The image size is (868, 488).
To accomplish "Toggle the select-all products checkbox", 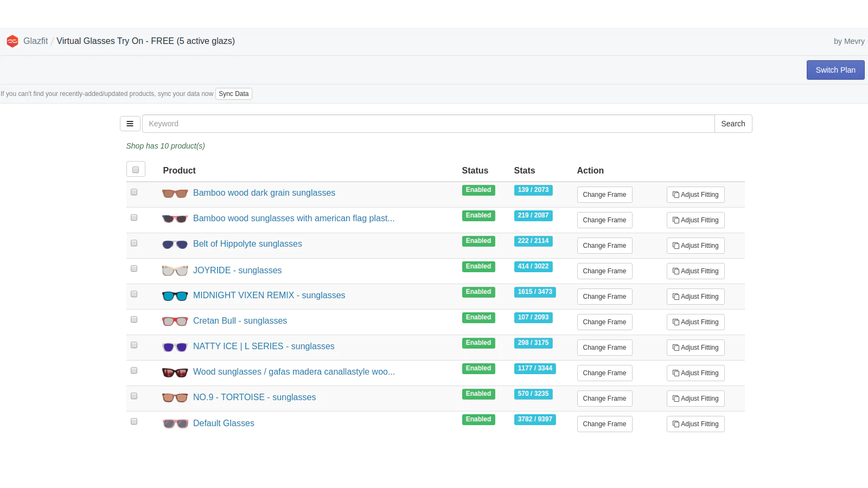I will click(136, 170).
